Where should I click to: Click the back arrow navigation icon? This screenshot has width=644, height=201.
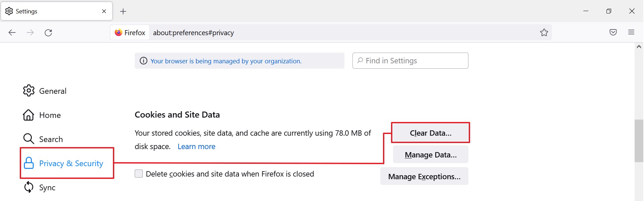(12, 32)
